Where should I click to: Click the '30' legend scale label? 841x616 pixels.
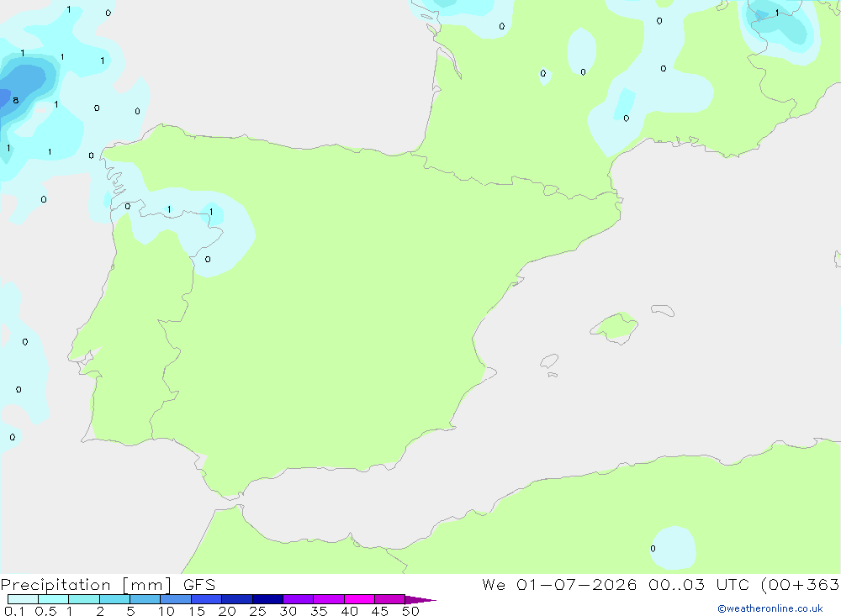point(288,611)
